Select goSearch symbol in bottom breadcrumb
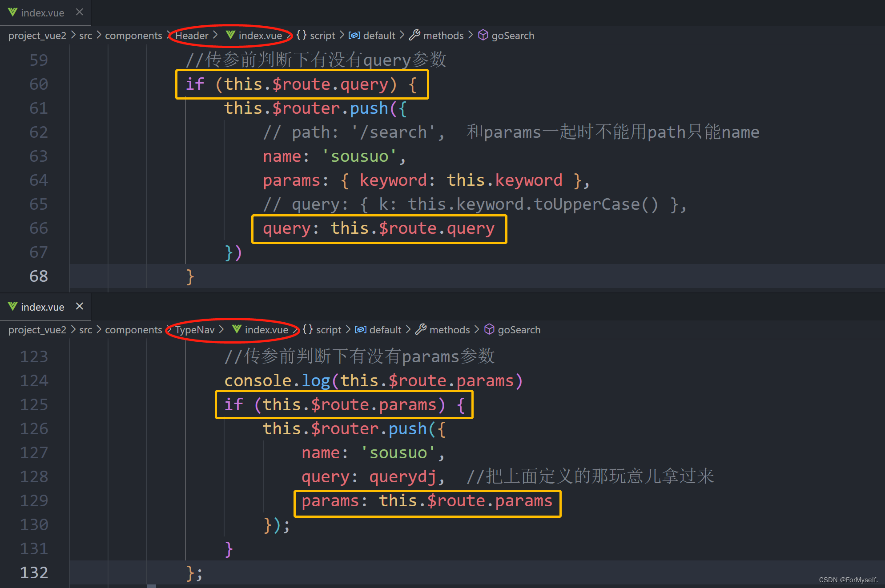Image resolution: width=885 pixels, height=588 pixels. (x=519, y=330)
